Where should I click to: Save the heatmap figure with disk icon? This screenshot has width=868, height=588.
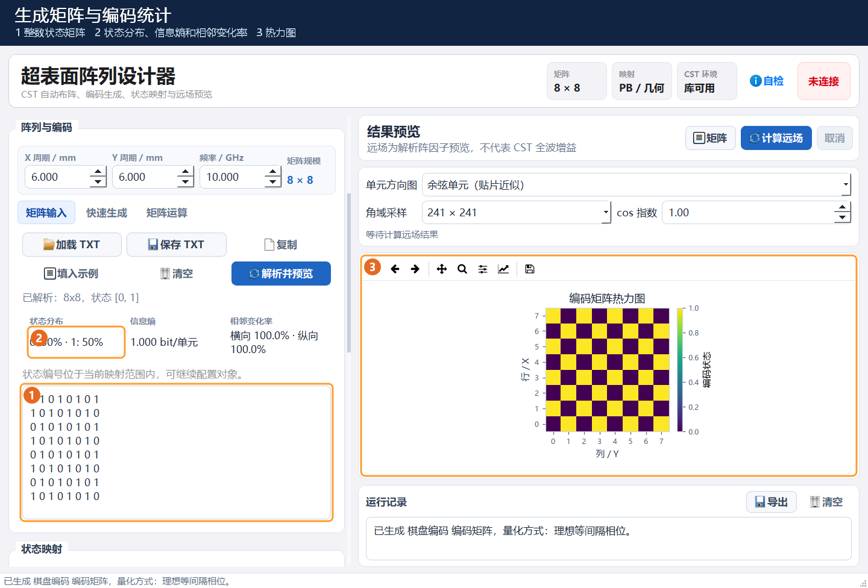(x=530, y=269)
